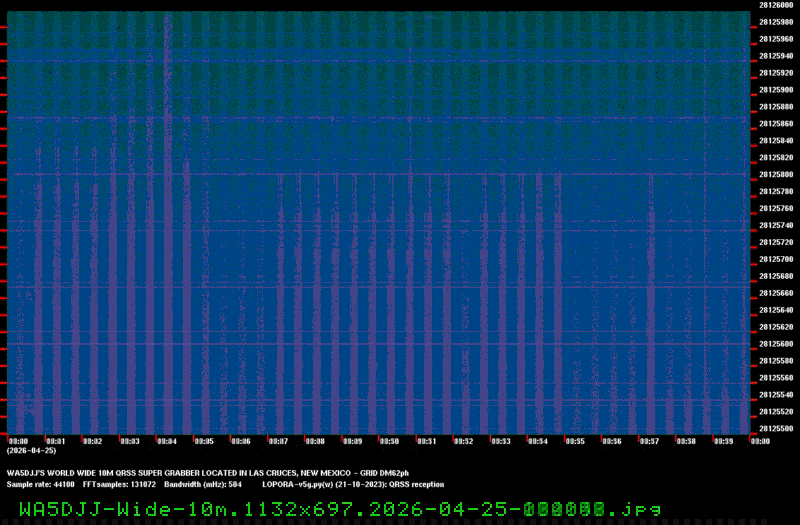
Task: Click the 00:14 time axis label
Action: (537, 441)
